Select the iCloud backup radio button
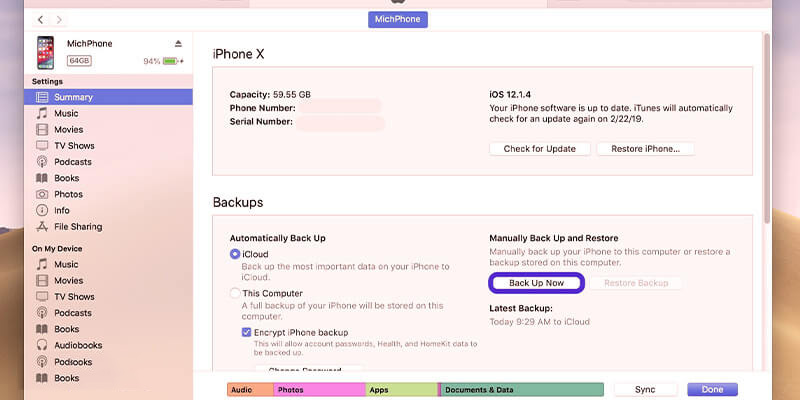 (x=235, y=254)
